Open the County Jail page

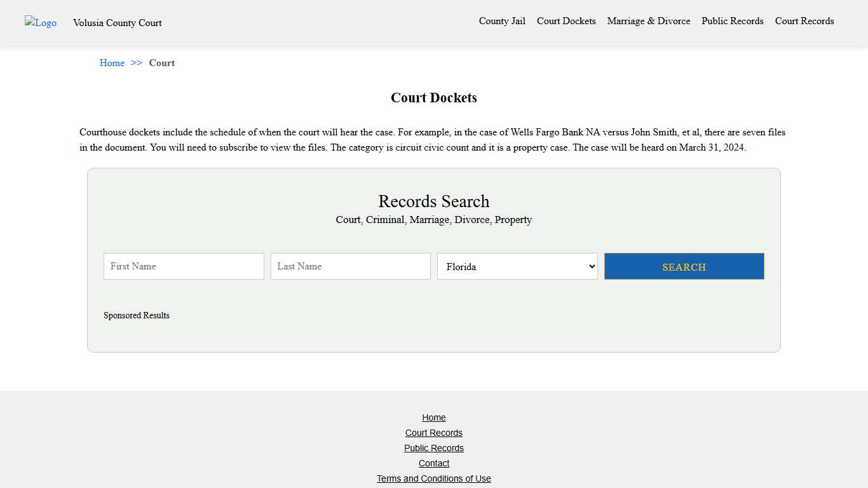tap(502, 21)
